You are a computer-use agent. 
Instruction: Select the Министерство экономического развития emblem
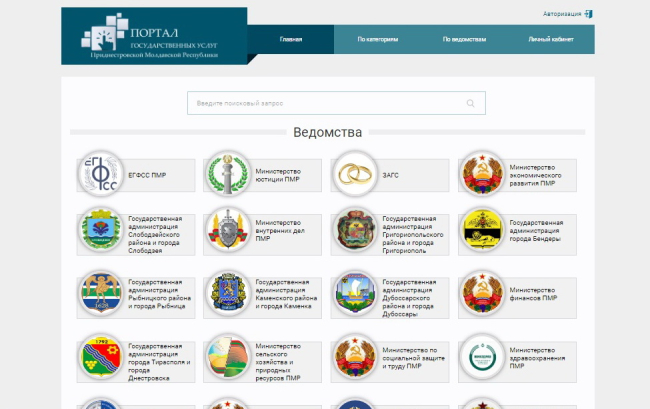pyautogui.click(x=480, y=174)
